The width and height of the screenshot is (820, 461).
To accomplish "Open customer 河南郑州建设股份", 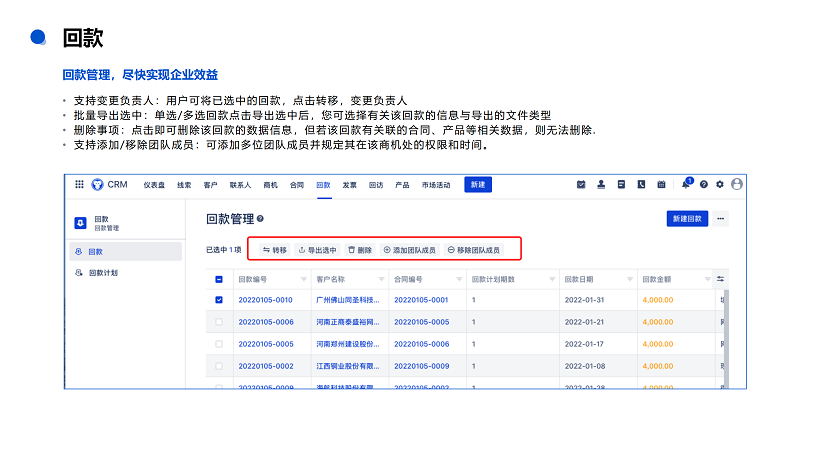I will [x=348, y=344].
